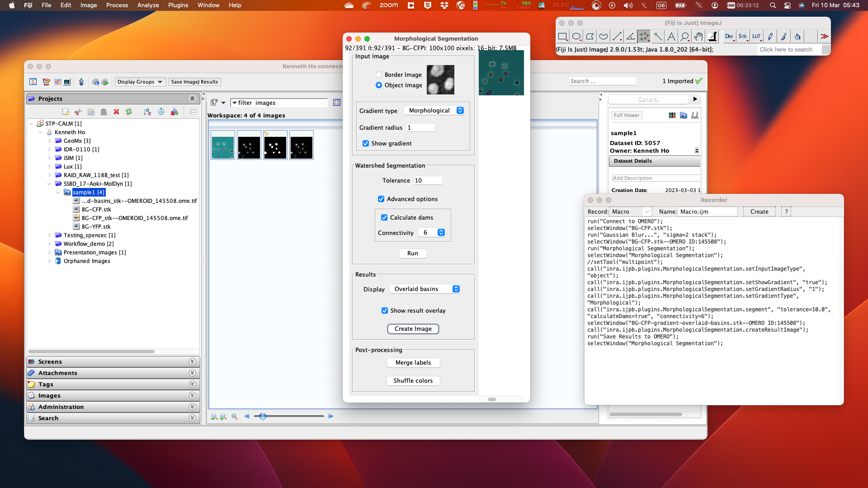Viewport: 868px width, 488px height.
Task: Select the Border Image radio button
Action: point(379,75)
